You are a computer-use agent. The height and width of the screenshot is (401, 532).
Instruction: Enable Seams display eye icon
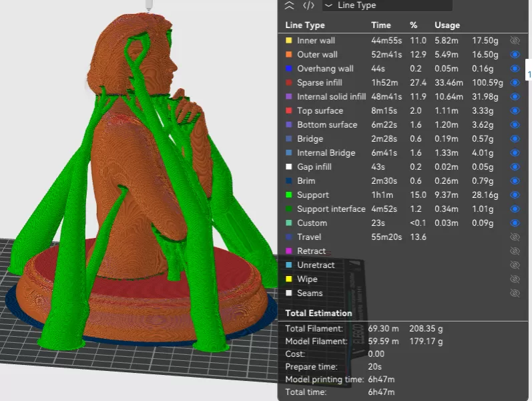(x=514, y=293)
